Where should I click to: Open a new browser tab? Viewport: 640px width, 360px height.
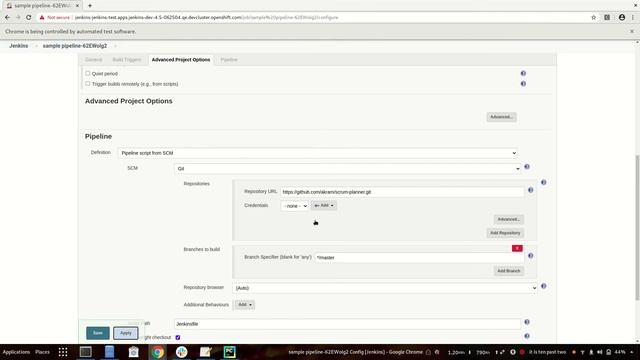(90, 6)
